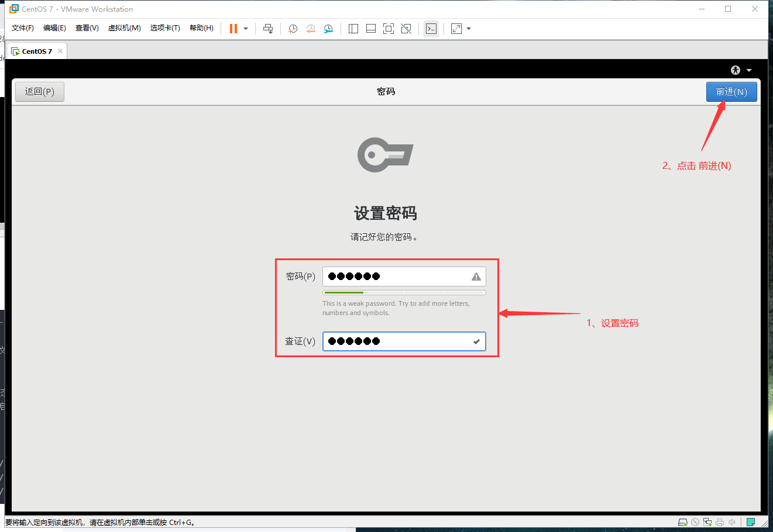
Task: Pause the virtual machine with the orange pause icon
Action: 233,29
